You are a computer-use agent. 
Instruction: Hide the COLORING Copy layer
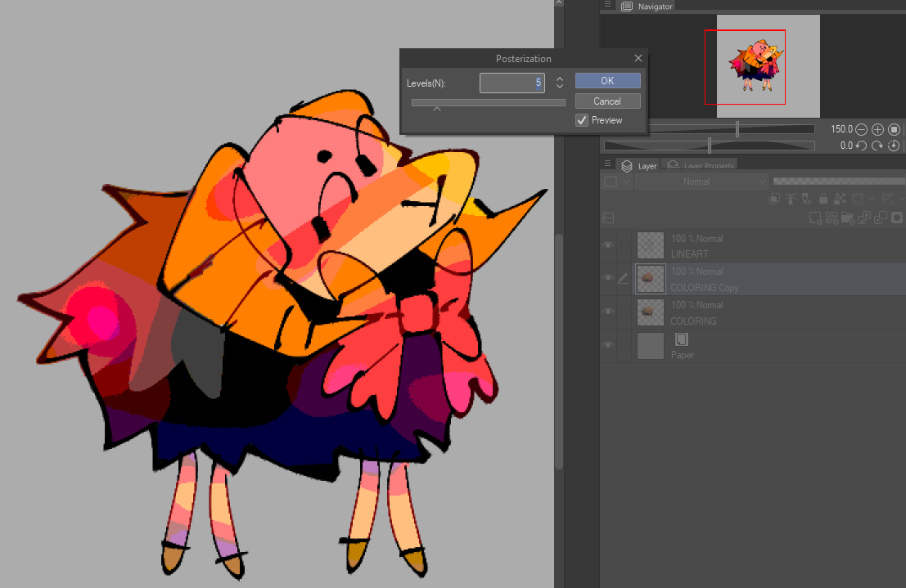pos(608,278)
